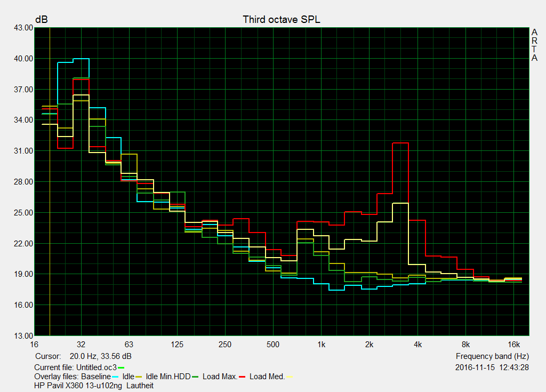
Task: Click the red Load Max. legend swatch
Action: coord(242,377)
